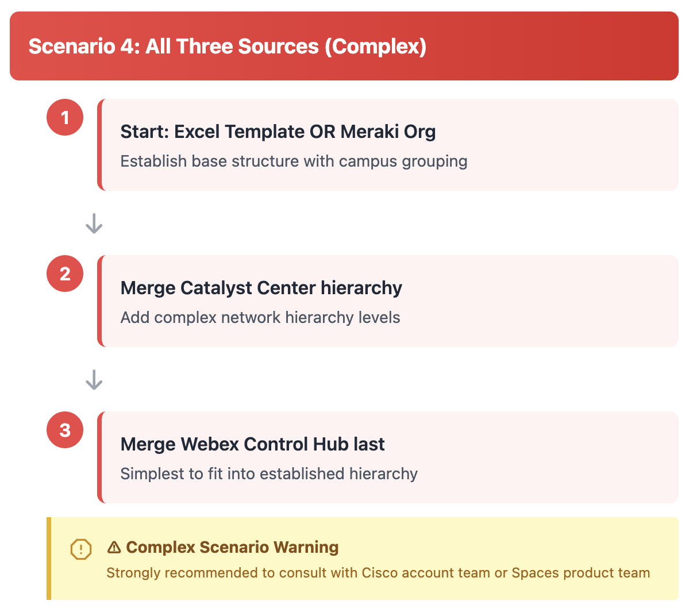Click the down arrow below step 2
Image resolution: width=693 pixels, height=616 pixels.
(94, 380)
